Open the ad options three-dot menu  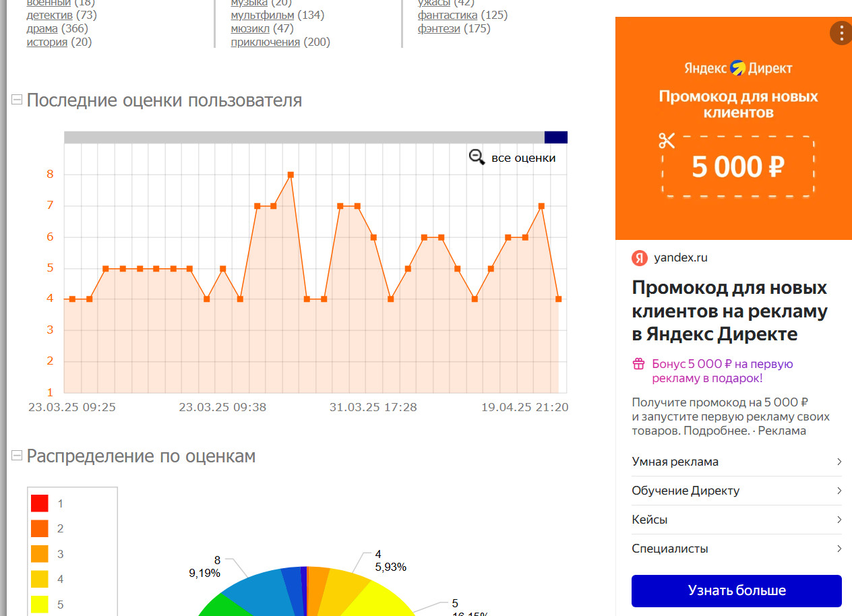coord(841,32)
